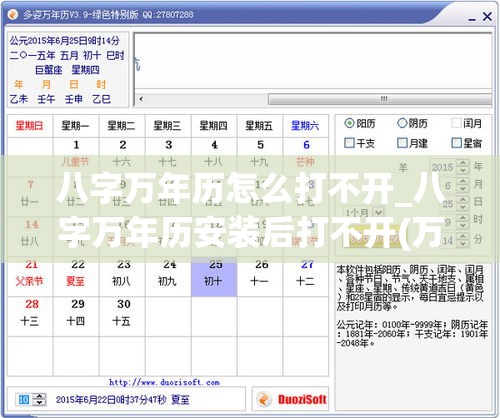Click the 公元记年 range description text

pyautogui.click(x=412, y=334)
